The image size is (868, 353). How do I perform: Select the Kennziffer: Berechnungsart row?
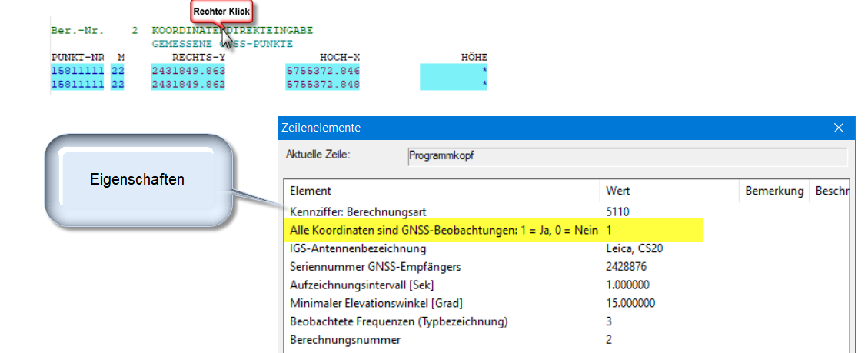coord(357,211)
